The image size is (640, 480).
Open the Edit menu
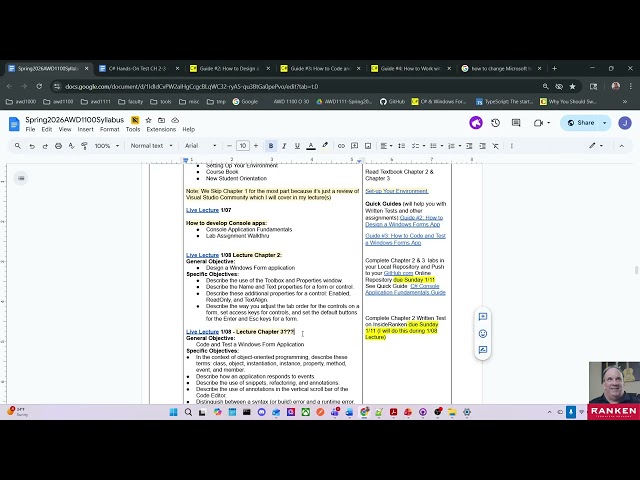[x=47, y=129]
